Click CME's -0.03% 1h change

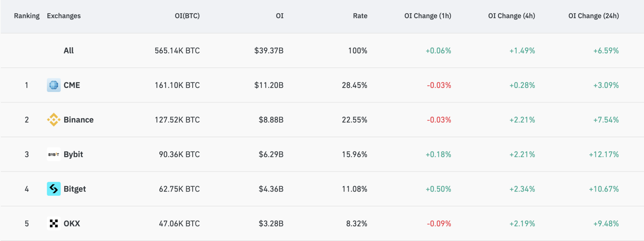point(439,85)
